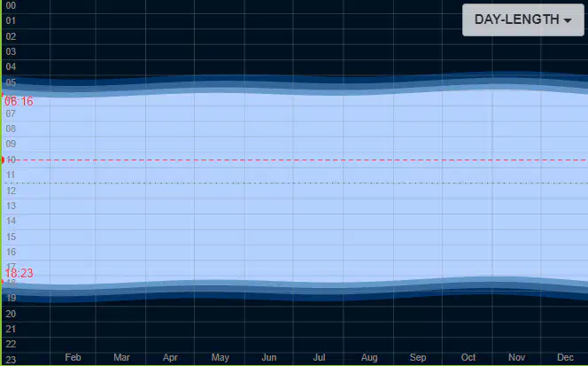The height and width of the screenshot is (366, 588).
Task: Open the DAY-LENGTH dropdown
Action: coord(523,19)
